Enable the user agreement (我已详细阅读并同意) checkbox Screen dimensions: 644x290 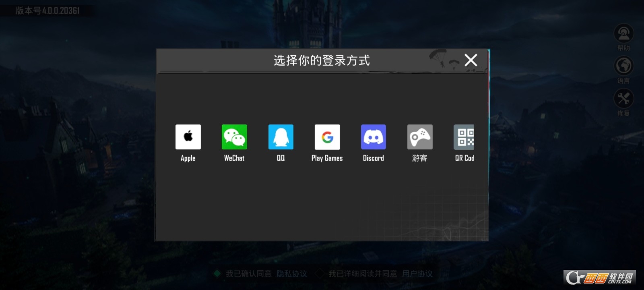320,274
